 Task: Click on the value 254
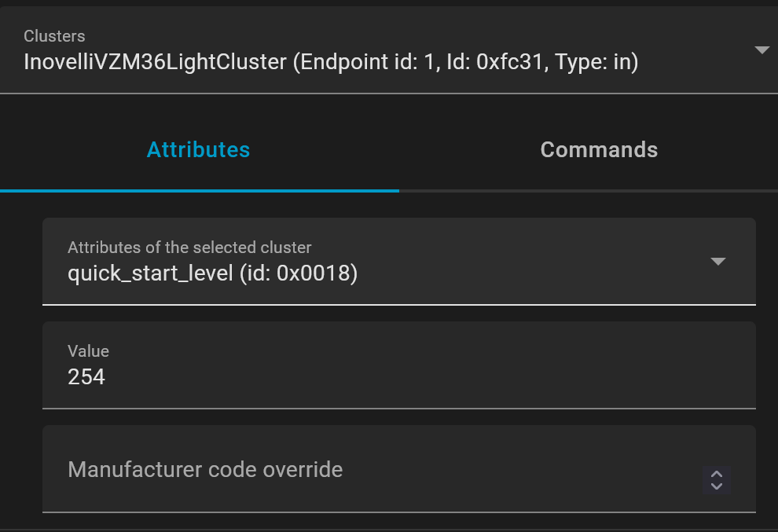(86, 377)
